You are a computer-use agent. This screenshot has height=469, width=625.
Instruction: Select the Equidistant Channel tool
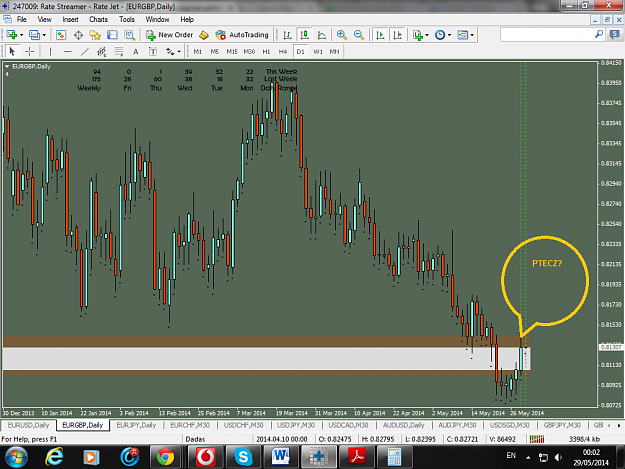[102, 51]
